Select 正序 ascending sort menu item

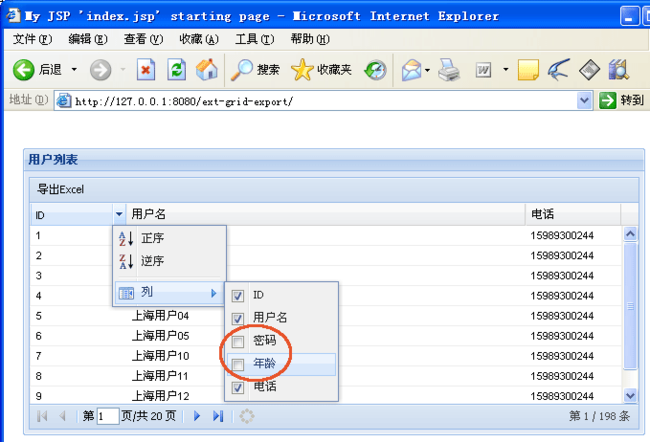[170, 238]
